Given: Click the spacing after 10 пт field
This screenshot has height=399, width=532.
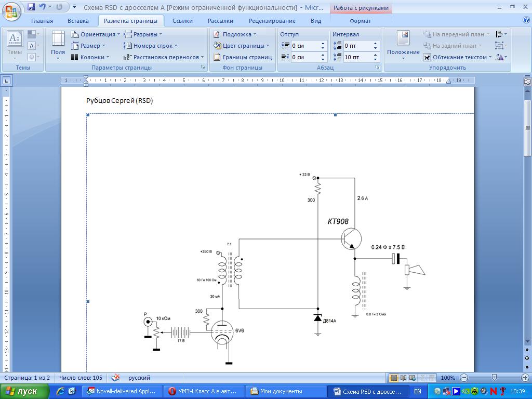Looking at the screenshot, I should [357, 57].
